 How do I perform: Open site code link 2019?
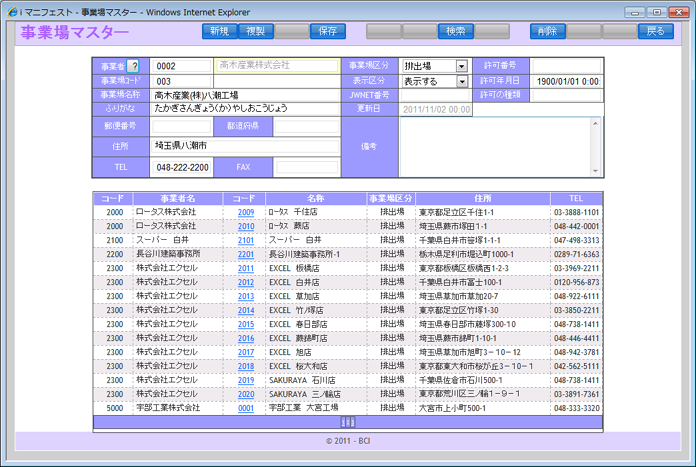[246, 380]
